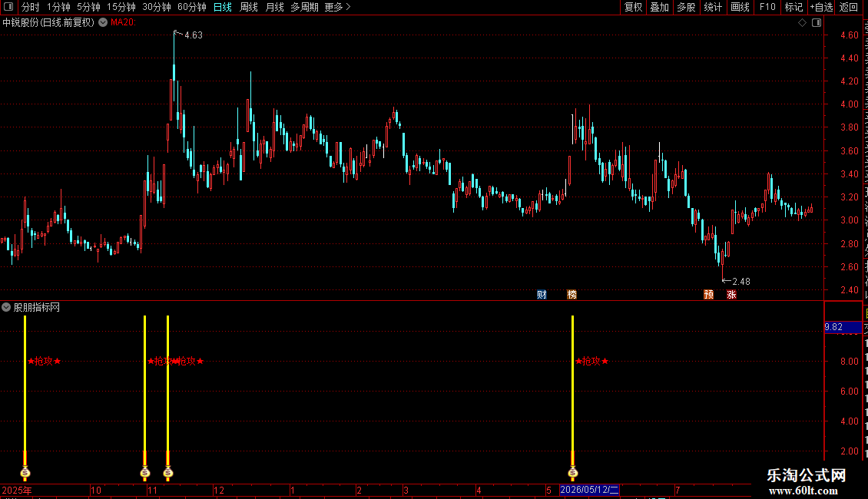Switch to 30分钟 period

tap(156, 7)
